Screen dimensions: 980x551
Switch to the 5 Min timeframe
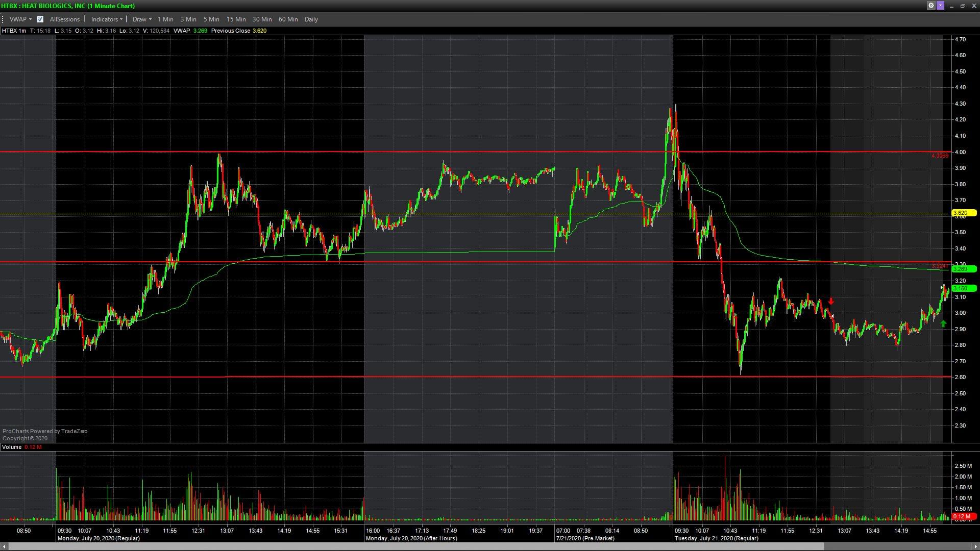click(211, 19)
